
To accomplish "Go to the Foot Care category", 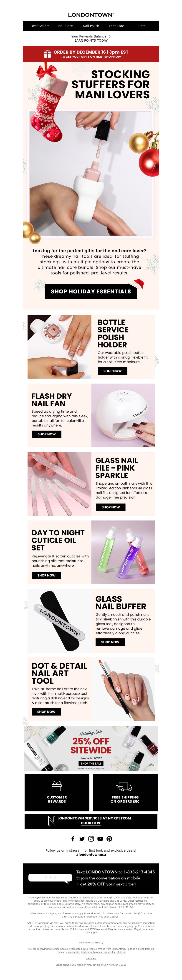I will (116, 26).
